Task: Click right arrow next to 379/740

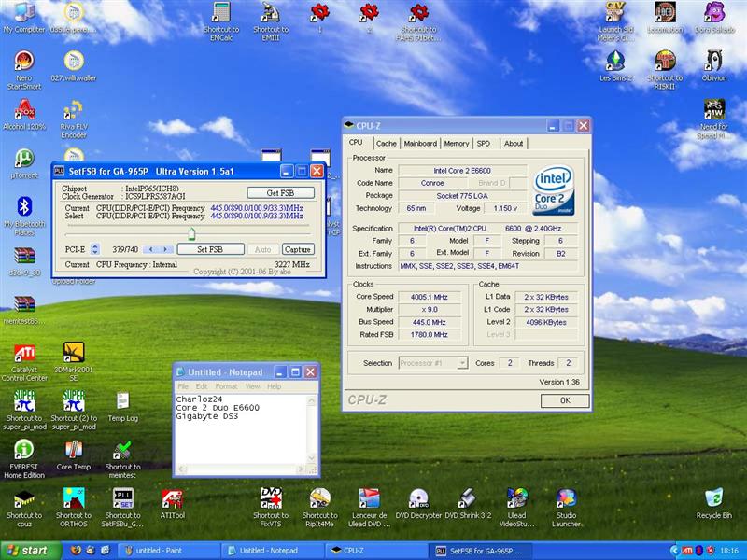Action: point(165,249)
